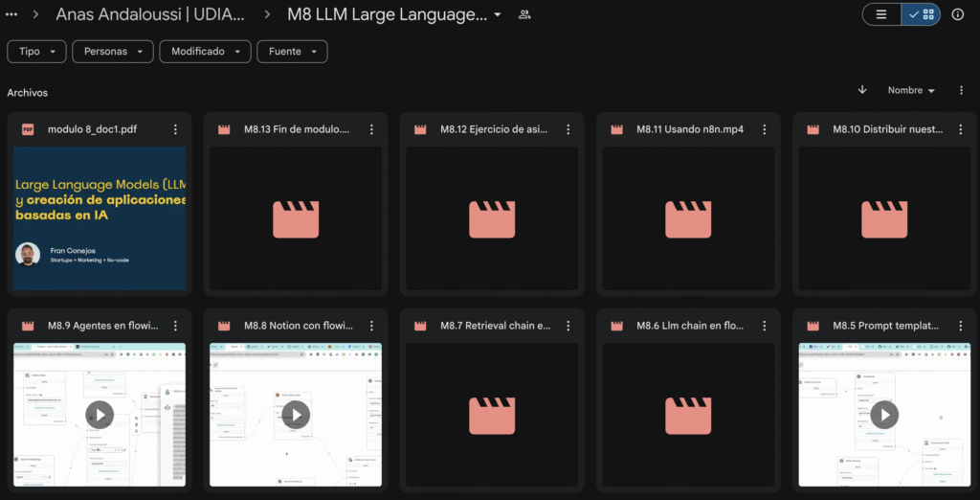Show hidden breadcrumb folders via ellipsis
Screen dimensions: 980x500
[12, 14]
